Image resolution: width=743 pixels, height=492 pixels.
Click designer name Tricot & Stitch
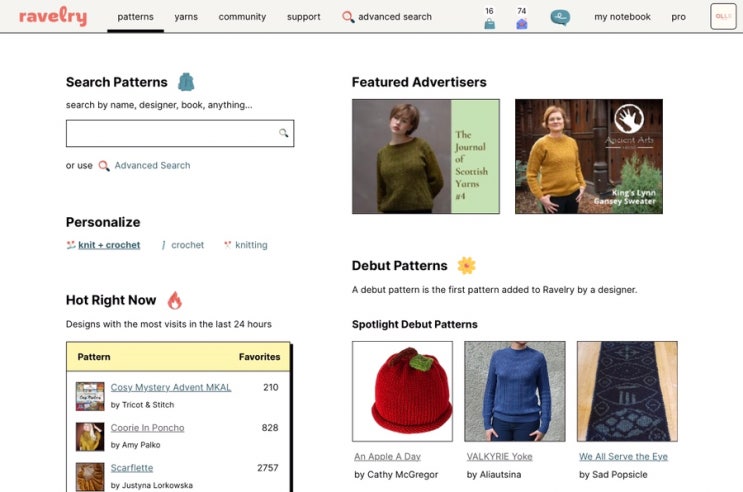pyautogui.click(x=148, y=405)
